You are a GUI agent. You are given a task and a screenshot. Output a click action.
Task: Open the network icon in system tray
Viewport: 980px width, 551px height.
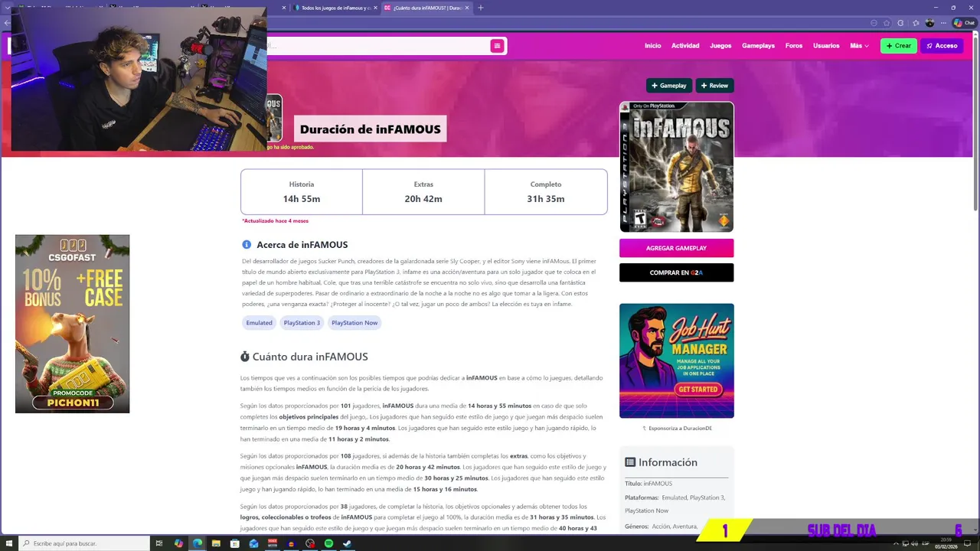(906, 543)
